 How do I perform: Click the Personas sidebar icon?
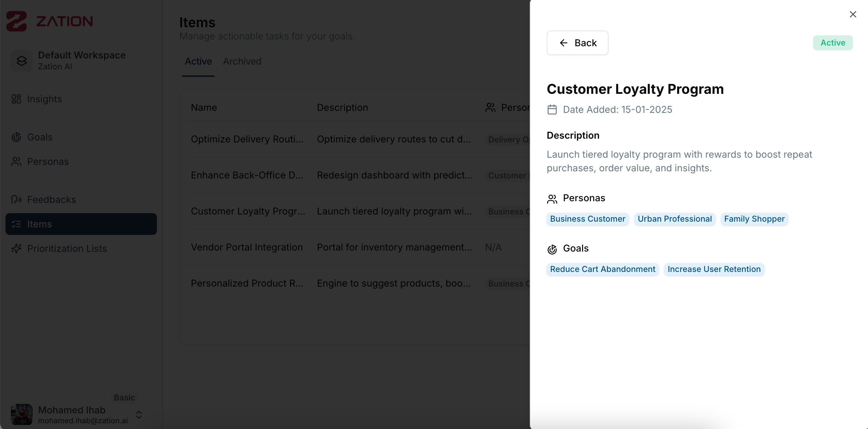16,161
